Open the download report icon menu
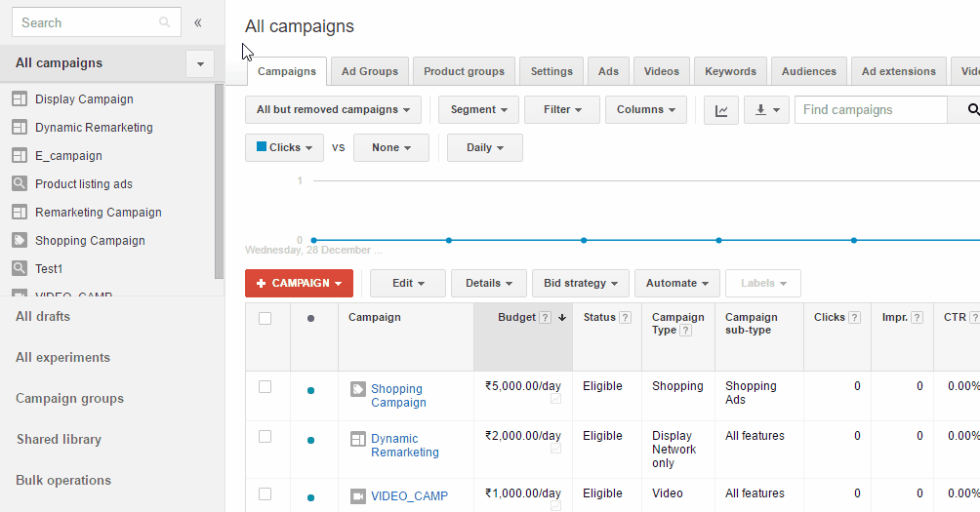This screenshot has width=980, height=512. [767, 110]
